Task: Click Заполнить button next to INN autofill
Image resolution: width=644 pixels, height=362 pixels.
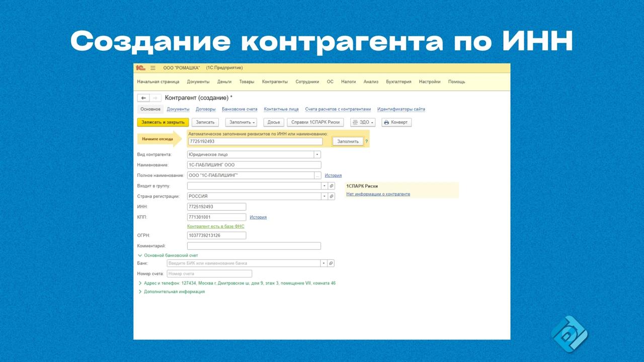Action: click(x=348, y=142)
